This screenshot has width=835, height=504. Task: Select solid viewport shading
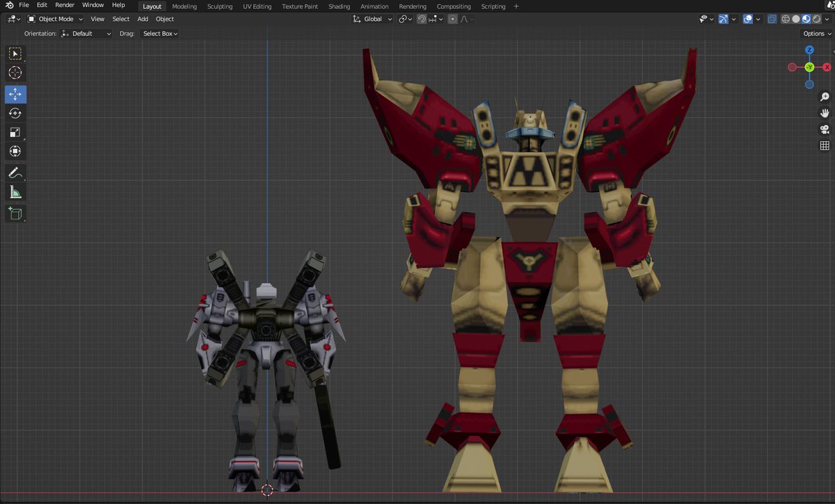[795, 19]
